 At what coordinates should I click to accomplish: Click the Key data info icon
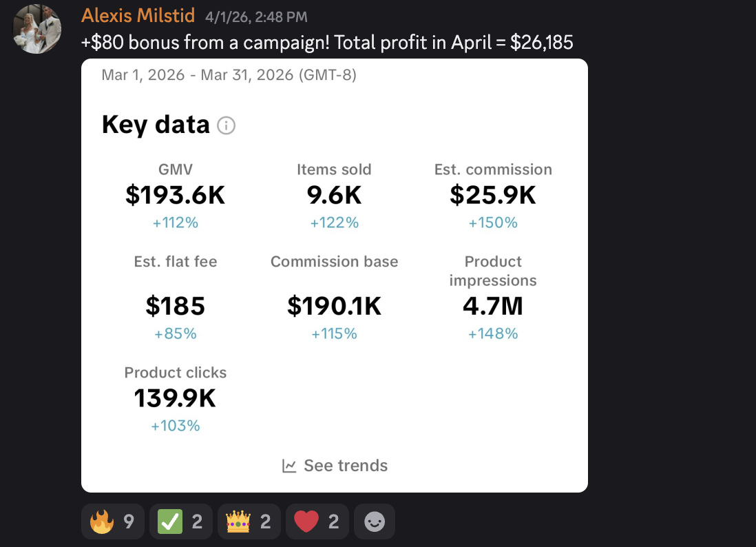tap(226, 125)
